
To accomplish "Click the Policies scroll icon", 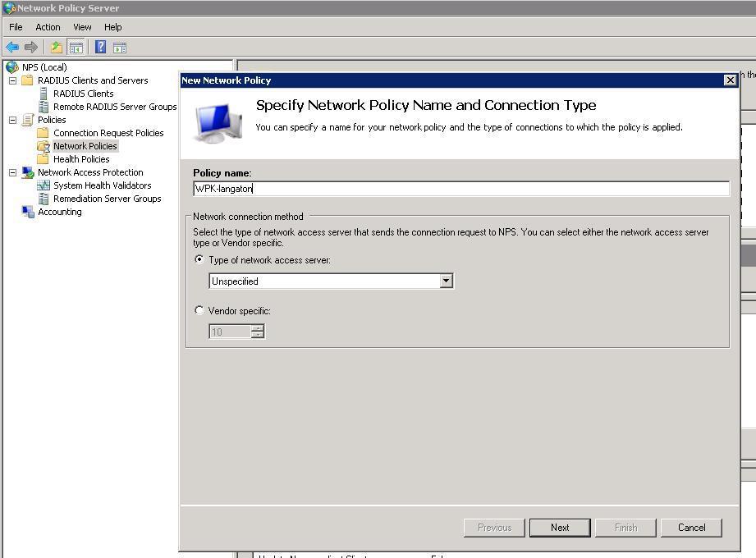I will (28, 120).
